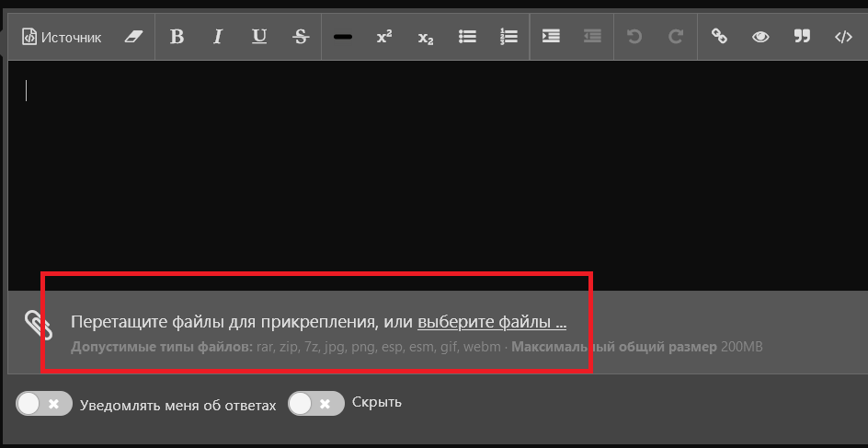
Task: Turn on the Скрыть toggle
Action: click(x=315, y=403)
